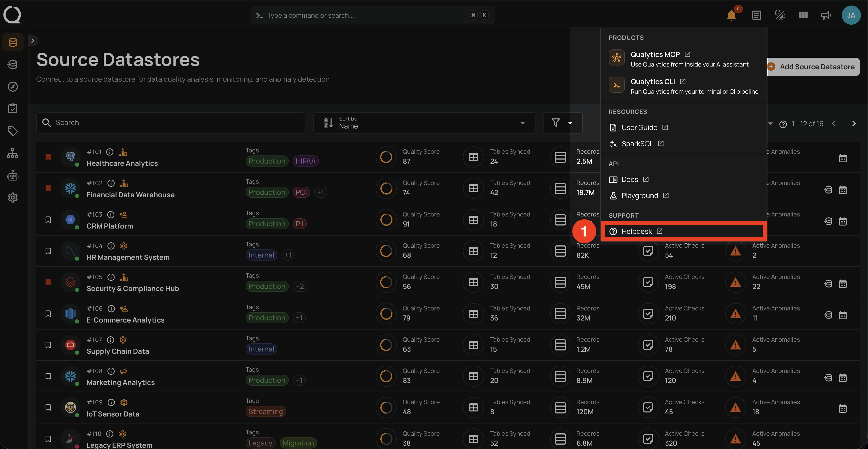Go to the previous page of datastores

click(x=834, y=124)
